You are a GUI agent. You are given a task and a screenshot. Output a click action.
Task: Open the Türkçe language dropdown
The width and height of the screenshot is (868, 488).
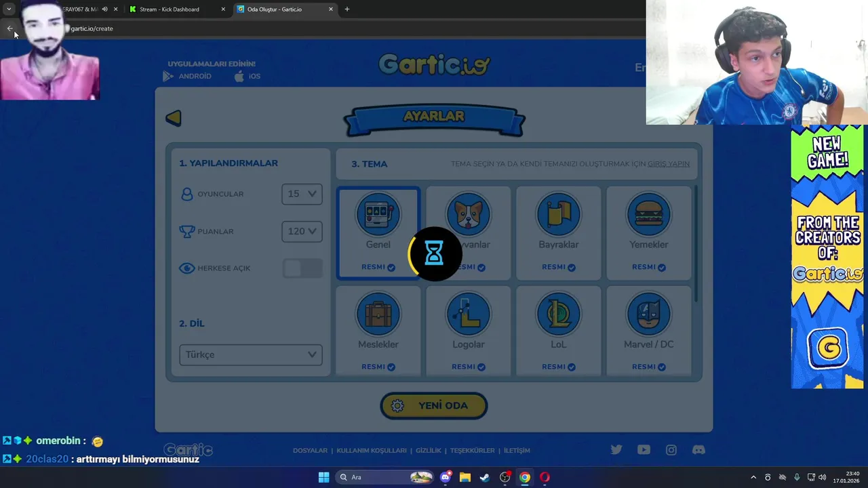tap(251, 354)
